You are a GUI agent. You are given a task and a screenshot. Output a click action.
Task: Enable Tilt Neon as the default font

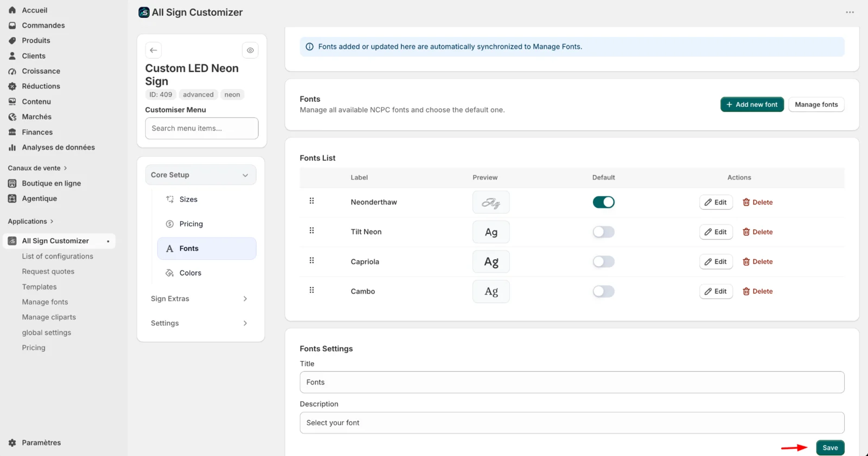[603, 232]
